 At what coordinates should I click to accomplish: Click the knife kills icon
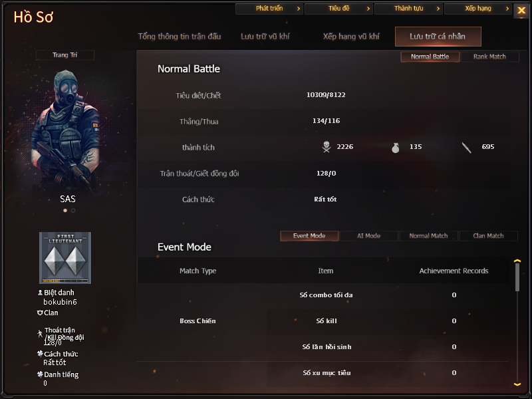click(x=467, y=148)
